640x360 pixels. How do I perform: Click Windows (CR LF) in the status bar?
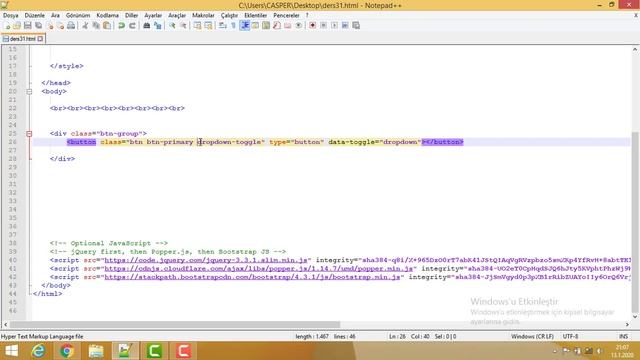532,337
